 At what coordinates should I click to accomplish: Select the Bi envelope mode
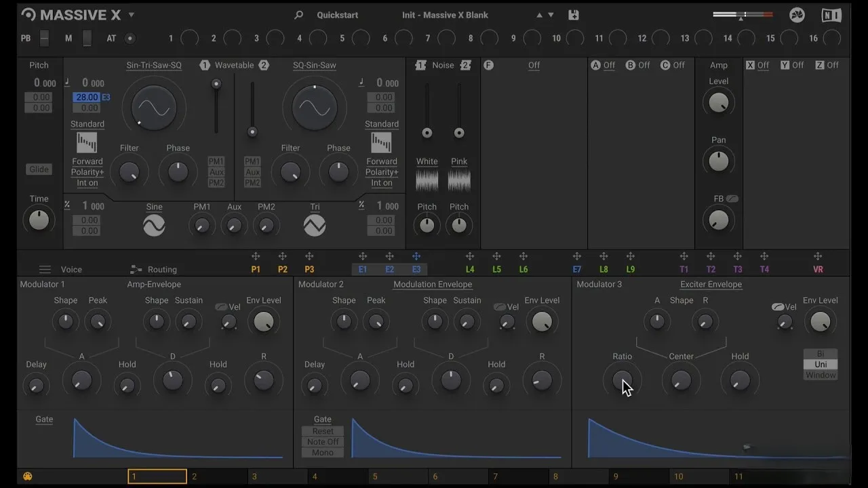click(x=821, y=354)
